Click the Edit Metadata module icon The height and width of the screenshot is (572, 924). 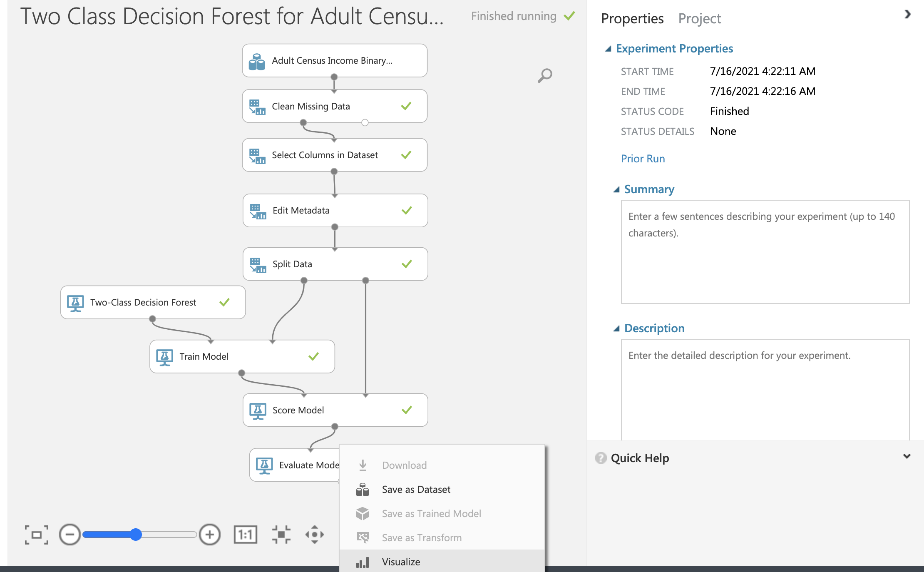pos(257,210)
